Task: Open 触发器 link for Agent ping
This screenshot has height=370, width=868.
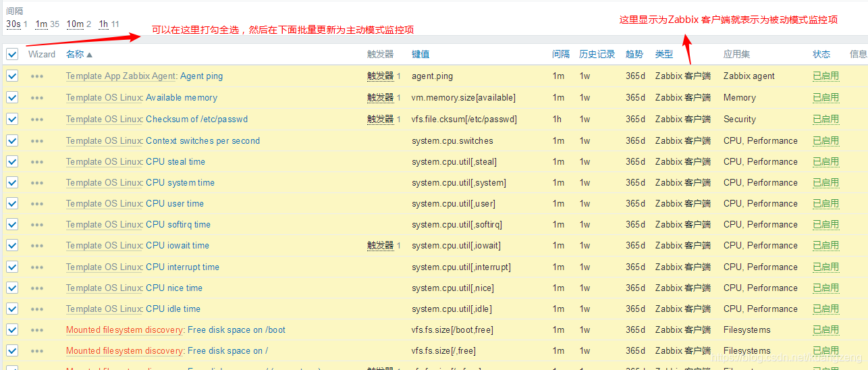Action: coord(380,76)
